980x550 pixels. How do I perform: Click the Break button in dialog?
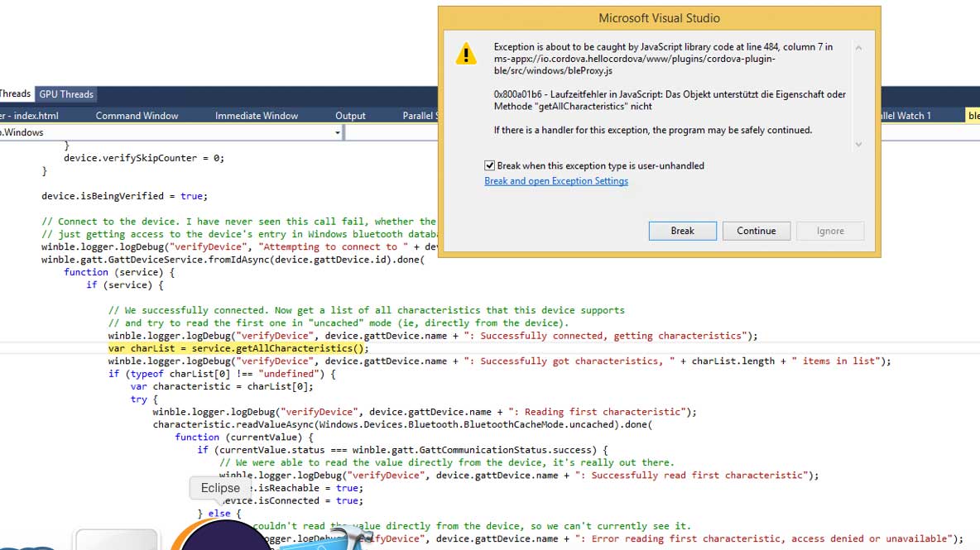pos(683,231)
